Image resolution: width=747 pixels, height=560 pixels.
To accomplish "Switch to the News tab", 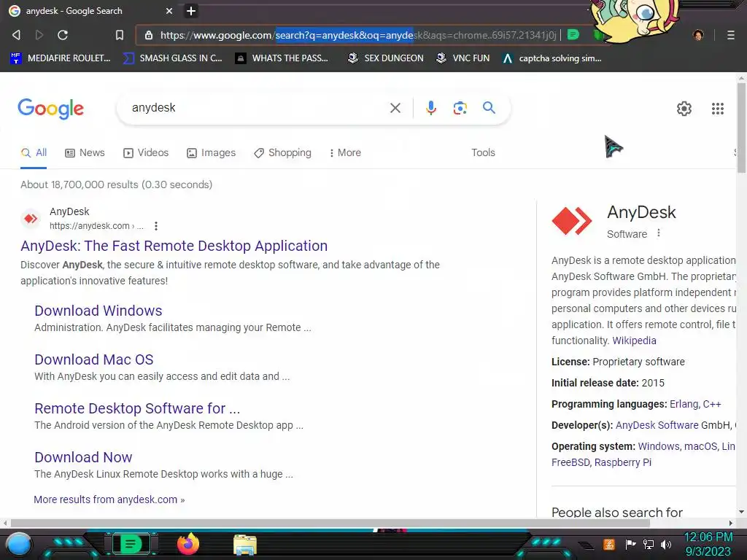I will [x=85, y=152].
